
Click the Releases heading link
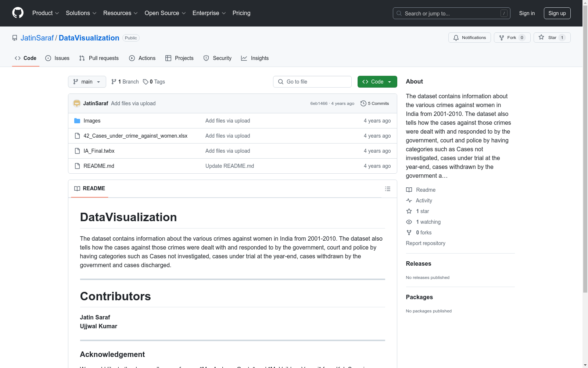click(419, 263)
